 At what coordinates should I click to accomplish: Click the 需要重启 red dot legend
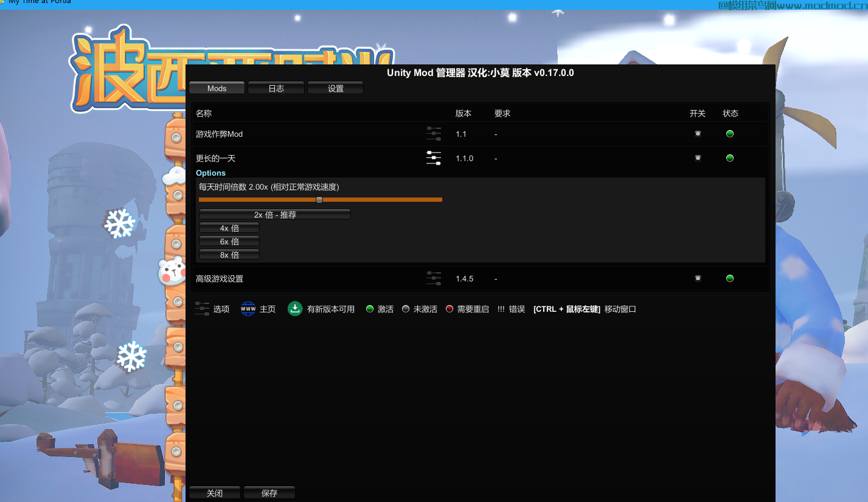[x=450, y=309]
